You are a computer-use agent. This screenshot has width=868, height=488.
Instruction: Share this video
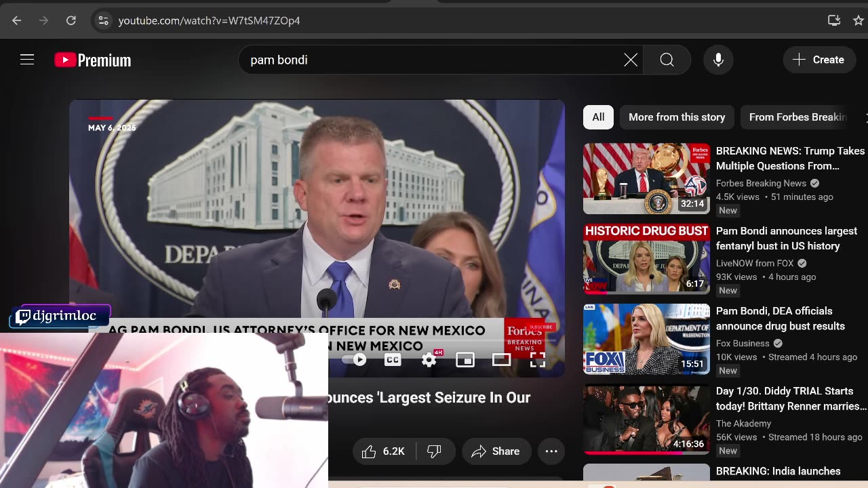tap(496, 451)
